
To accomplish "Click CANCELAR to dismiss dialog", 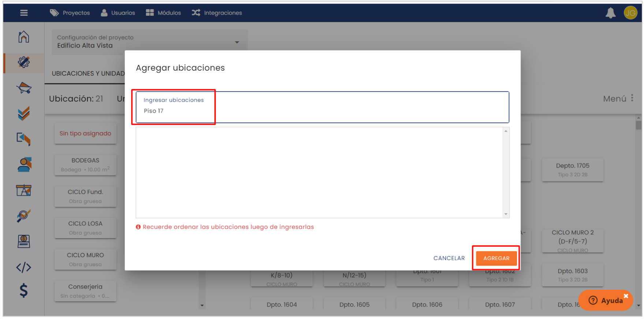I will click(x=449, y=258).
